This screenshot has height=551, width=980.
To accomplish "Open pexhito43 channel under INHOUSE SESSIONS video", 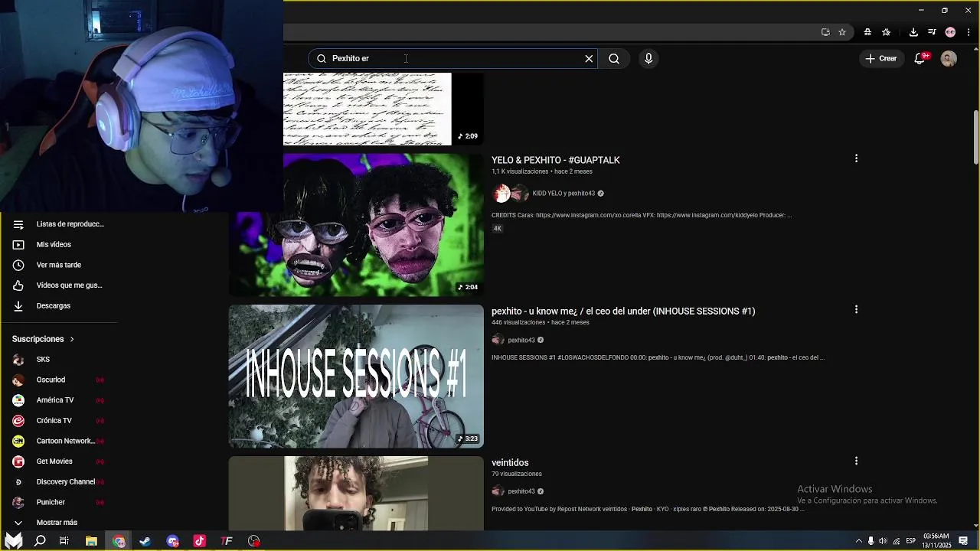I will [521, 340].
